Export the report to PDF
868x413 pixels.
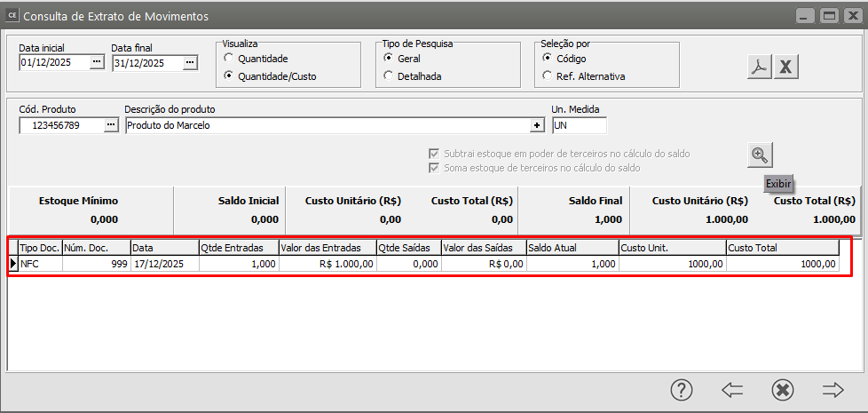759,67
